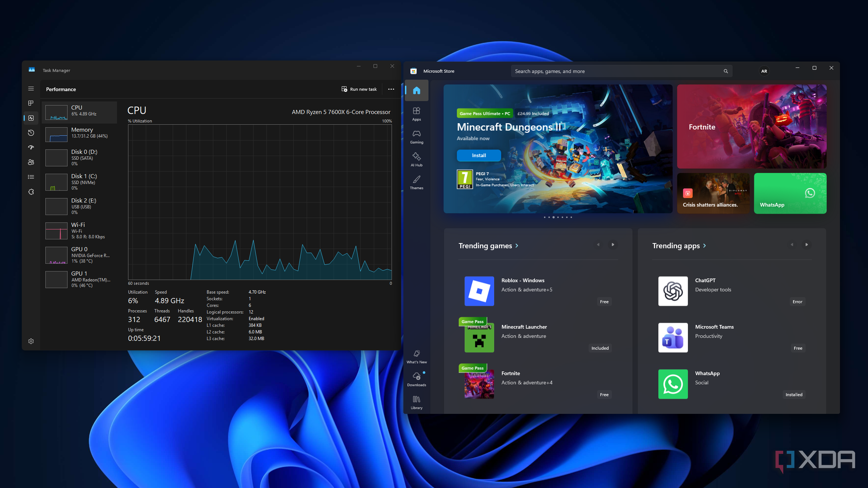The width and height of the screenshot is (868, 488).
Task: Open Themes section in Microsoft Store
Action: pos(417,183)
